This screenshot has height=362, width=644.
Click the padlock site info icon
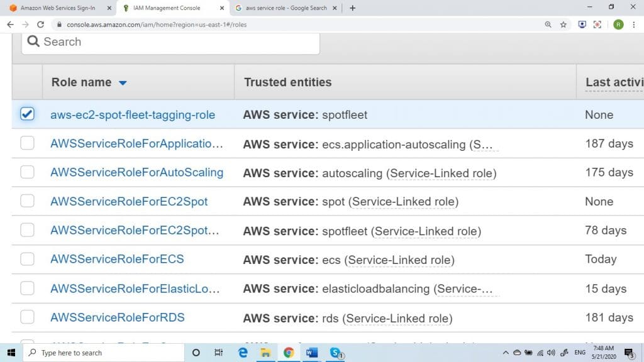[x=59, y=25]
